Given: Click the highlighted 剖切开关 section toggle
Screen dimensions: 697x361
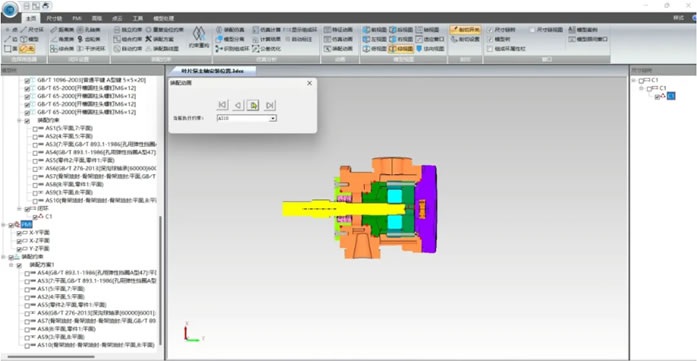Looking at the screenshot, I should tap(465, 30).
